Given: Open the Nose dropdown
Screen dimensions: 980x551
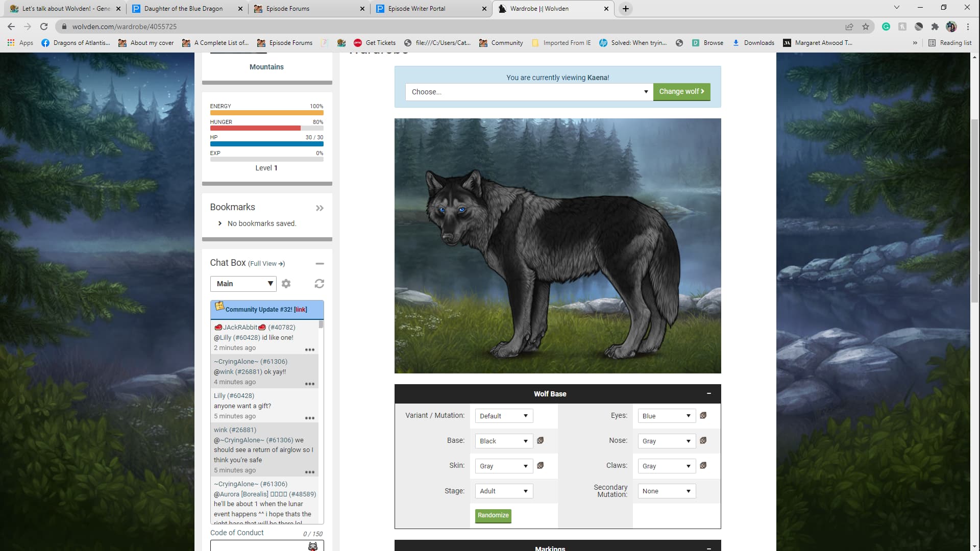Looking at the screenshot, I should [x=667, y=441].
